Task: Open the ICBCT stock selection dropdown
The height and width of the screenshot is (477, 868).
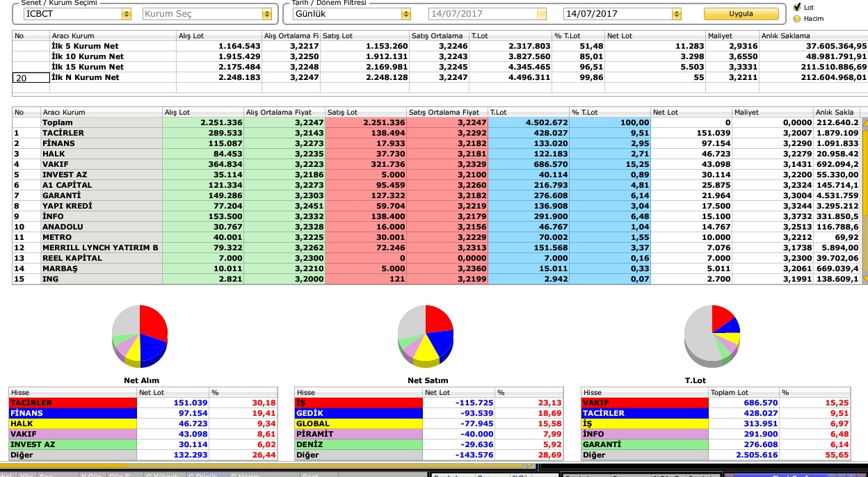Action: pyautogui.click(x=126, y=14)
